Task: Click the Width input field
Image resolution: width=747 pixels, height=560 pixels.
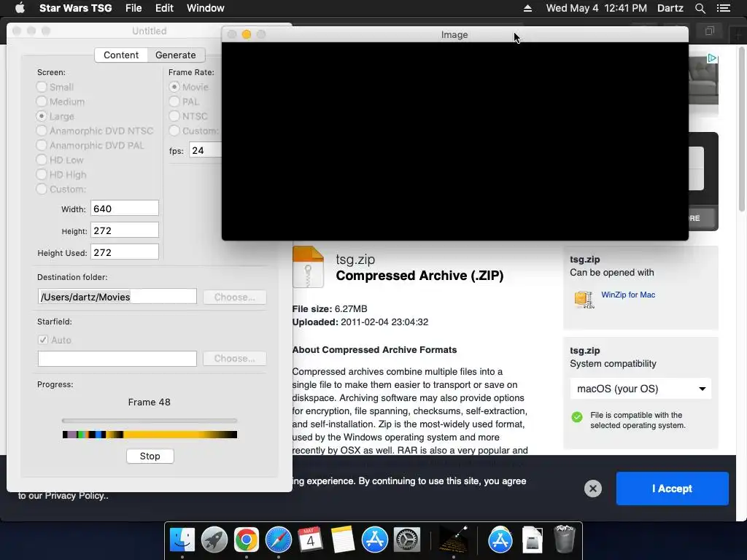Action: tap(125, 209)
